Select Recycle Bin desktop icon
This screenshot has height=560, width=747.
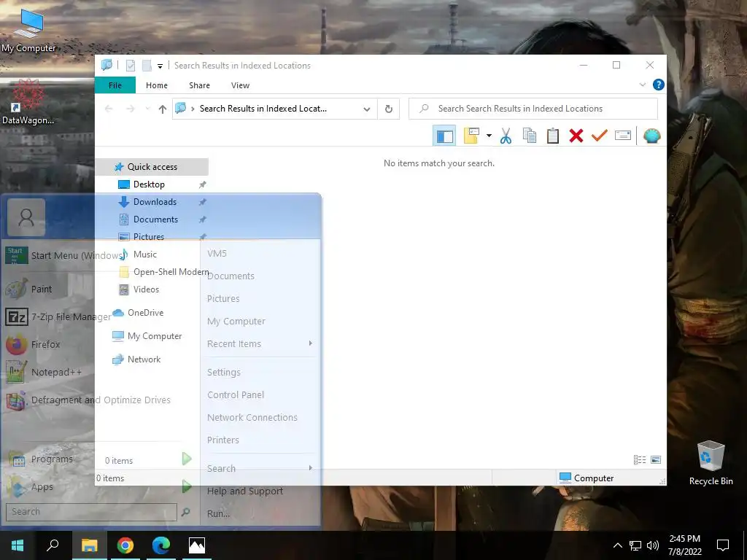coord(711,462)
